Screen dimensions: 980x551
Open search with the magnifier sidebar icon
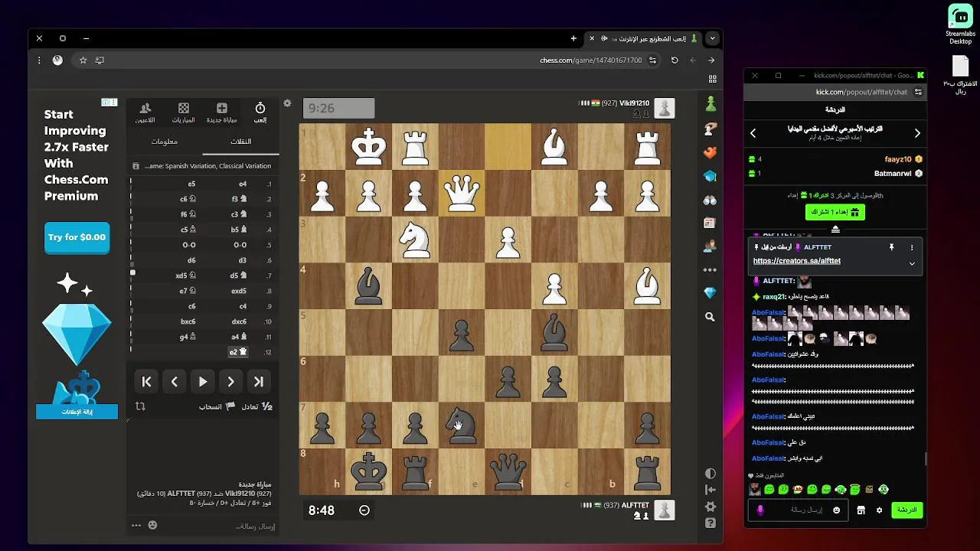click(x=710, y=317)
